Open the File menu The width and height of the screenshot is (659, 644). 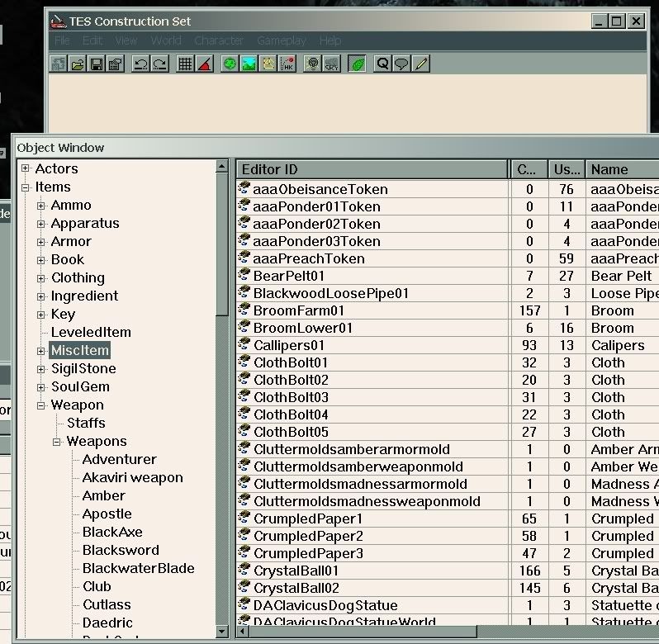tap(62, 40)
